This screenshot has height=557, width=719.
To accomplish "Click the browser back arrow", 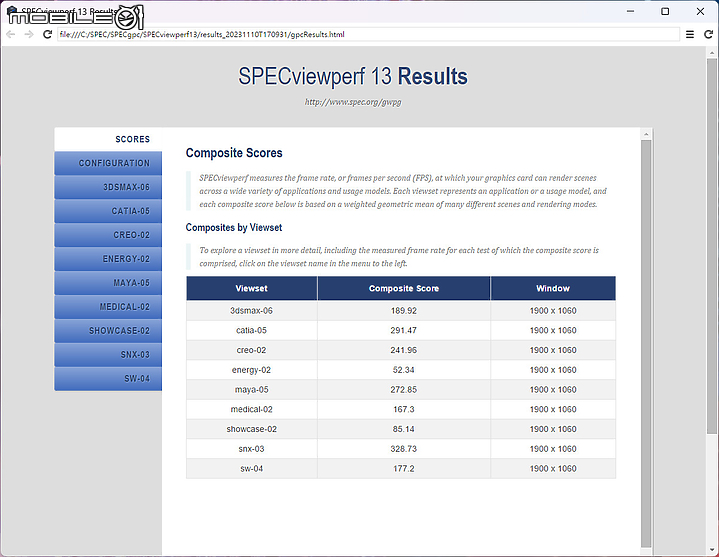I will pos(11,34).
